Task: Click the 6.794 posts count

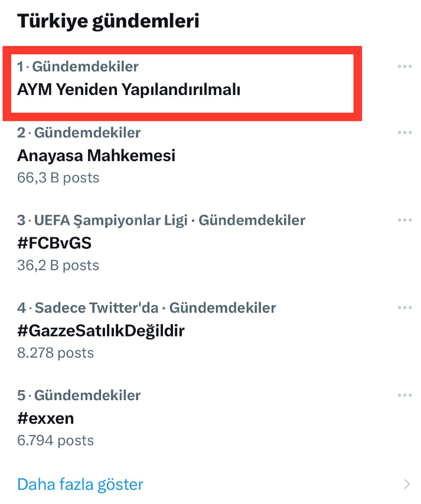Action: click(x=56, y=440)
